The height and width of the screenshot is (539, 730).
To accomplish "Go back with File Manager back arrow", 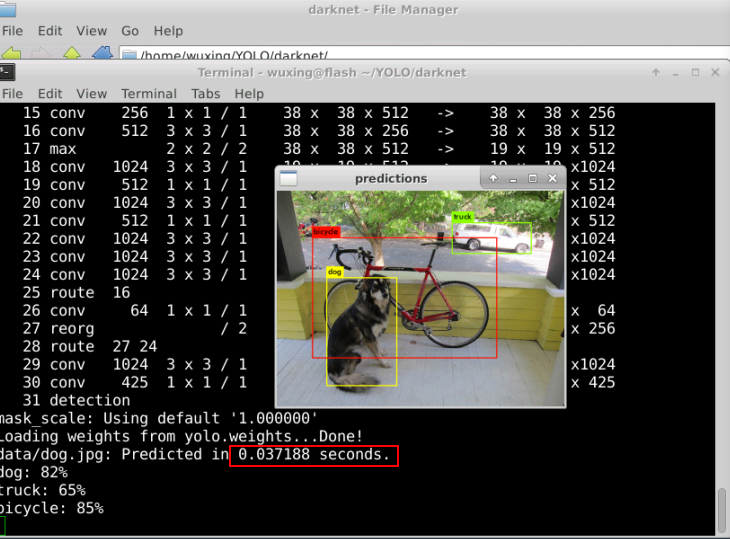I will tap(11, 53).
